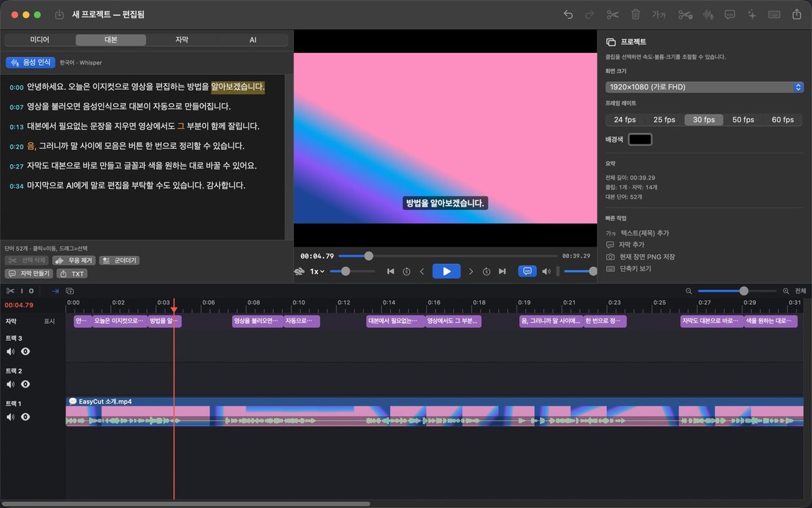Toggle the blue subtitle display button under preview
Image resolution: width=812 pixels, height=508 pixels.
click(x=527, y=271)
